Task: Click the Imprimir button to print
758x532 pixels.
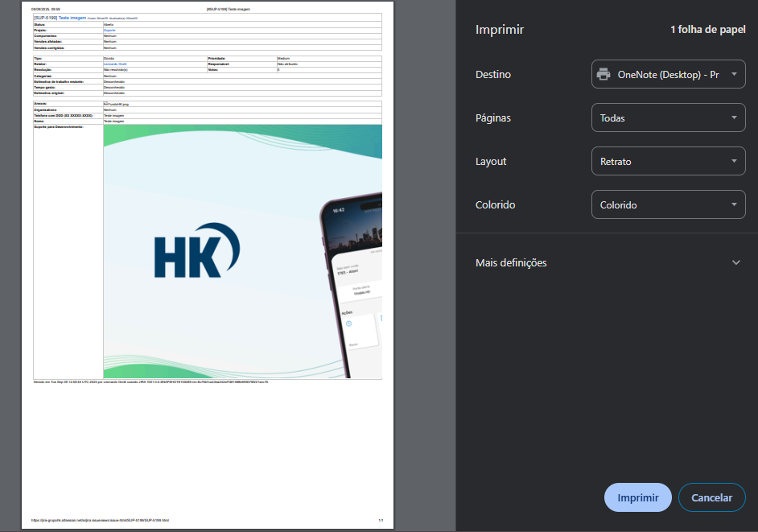Action: click(x=637, y=497)
